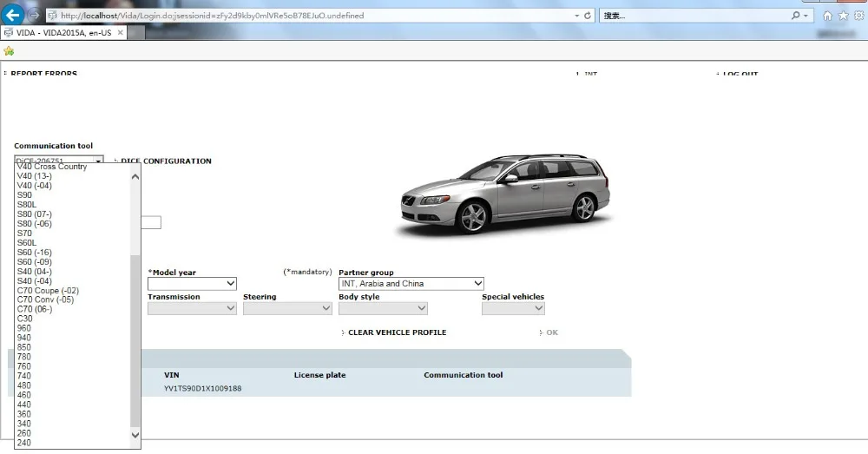Open the Body style dropdown

coord(383,308)
